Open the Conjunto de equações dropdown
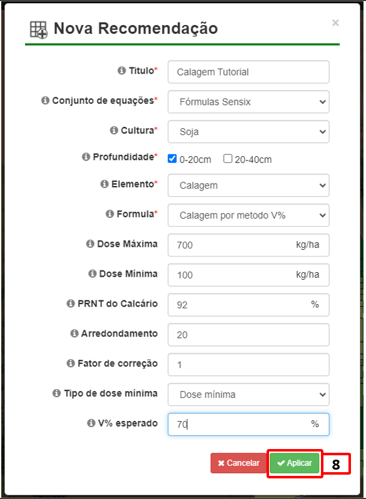 (x=249, y=102)
